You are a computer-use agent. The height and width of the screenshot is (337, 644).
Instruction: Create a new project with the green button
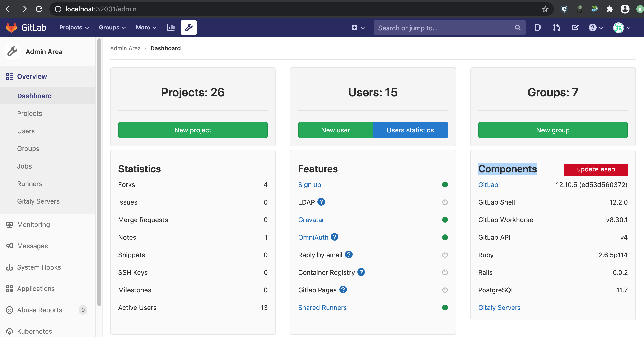click(x=193, y=130)
